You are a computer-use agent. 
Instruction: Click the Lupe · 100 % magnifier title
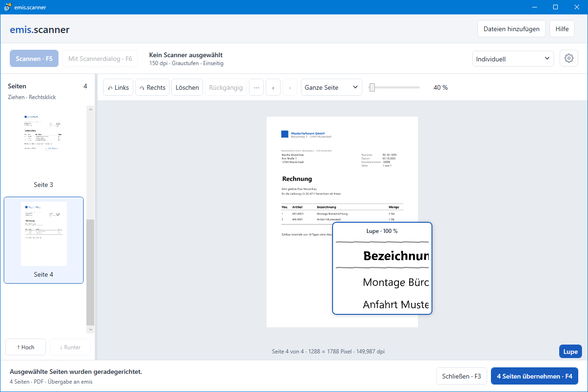pyautogui.click(x=382, y=231)
